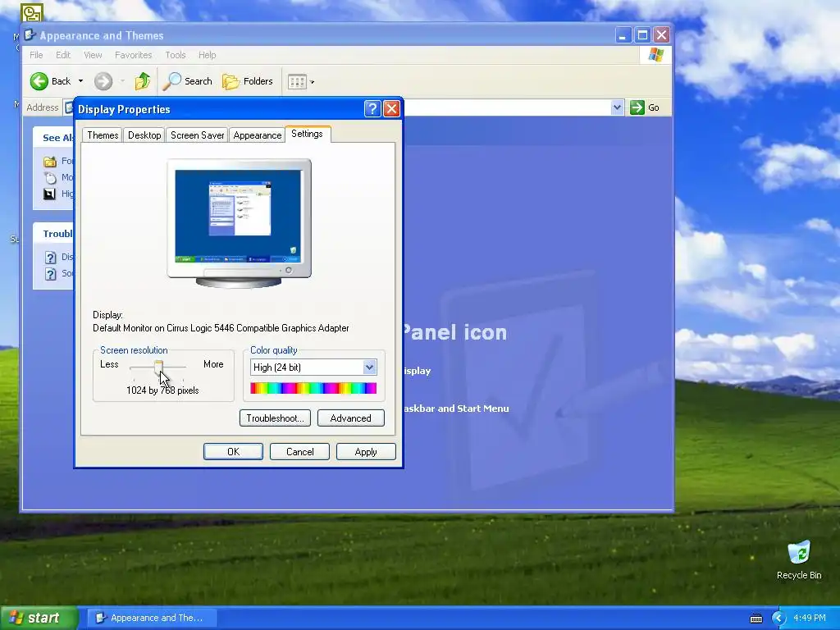Open the Back history dropdown arrow
This screenshot has width=840, height=630.
click(80, 81)
